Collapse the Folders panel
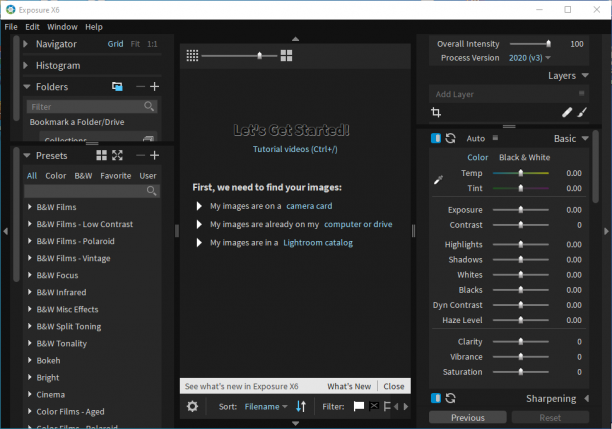The image size is (612, 429). coord(27,87)
